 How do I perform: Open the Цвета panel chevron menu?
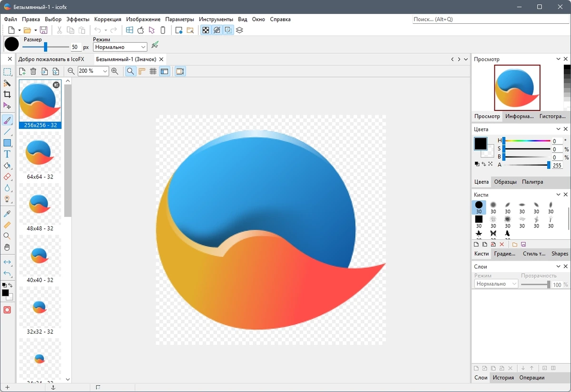pos(559,129)
